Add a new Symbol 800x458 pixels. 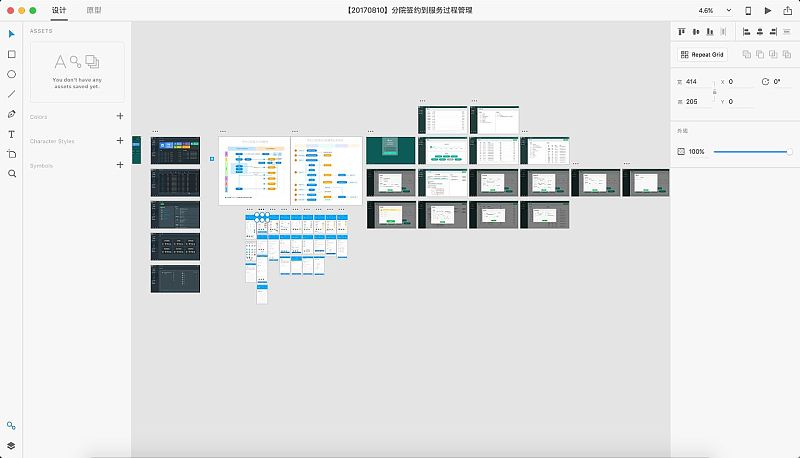click(x=120, y=165)
